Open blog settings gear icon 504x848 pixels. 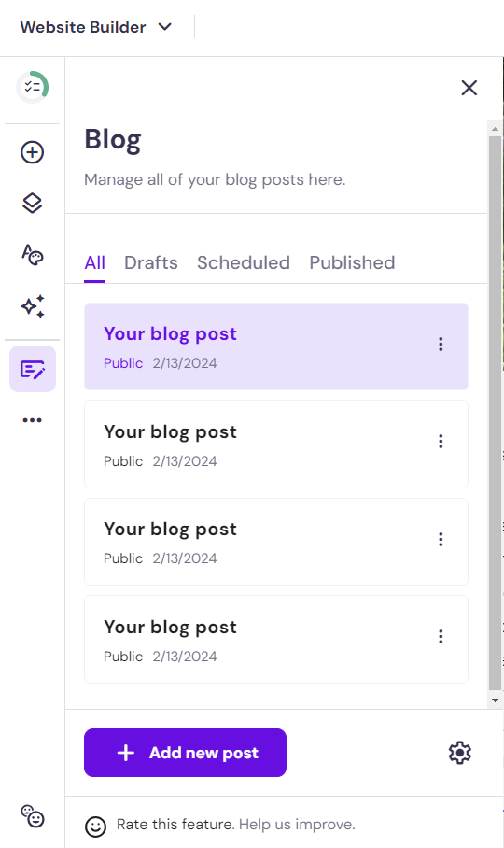(x=460, y=753)
